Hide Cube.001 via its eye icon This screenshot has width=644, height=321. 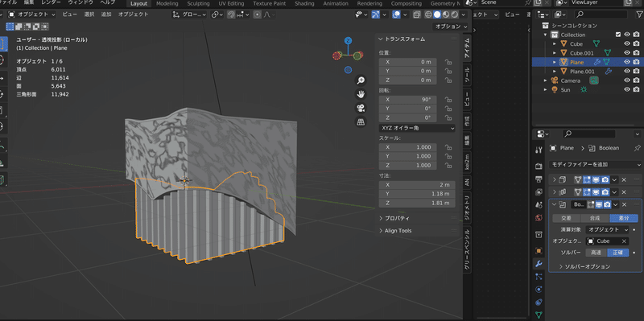[627, 53]
